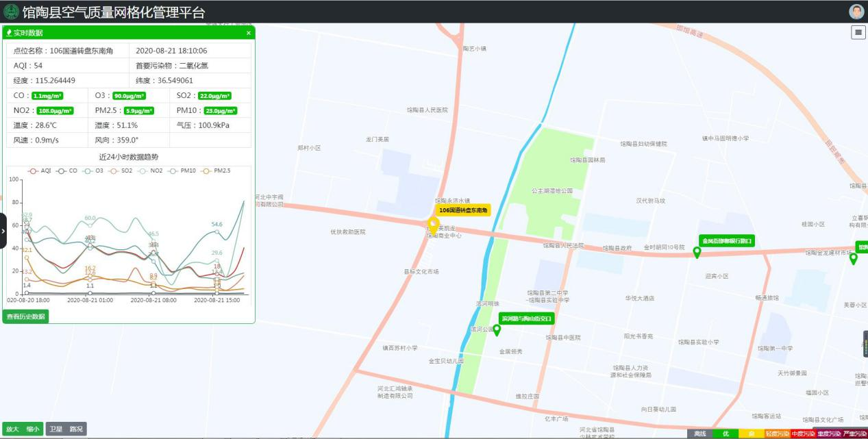Click the green 滨河路与陶山街交口 station pin
The image size is (868, 439).
coord(497,330)
